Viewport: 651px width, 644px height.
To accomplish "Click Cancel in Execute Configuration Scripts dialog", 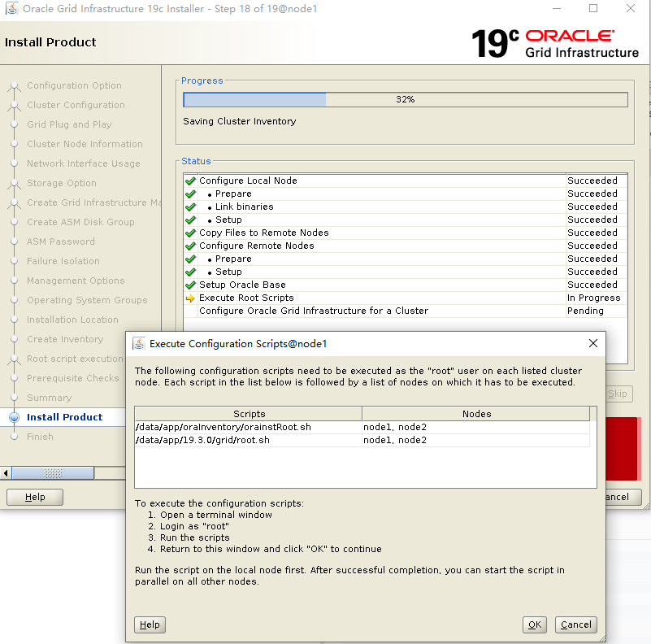I will click(x=576, y=624).
